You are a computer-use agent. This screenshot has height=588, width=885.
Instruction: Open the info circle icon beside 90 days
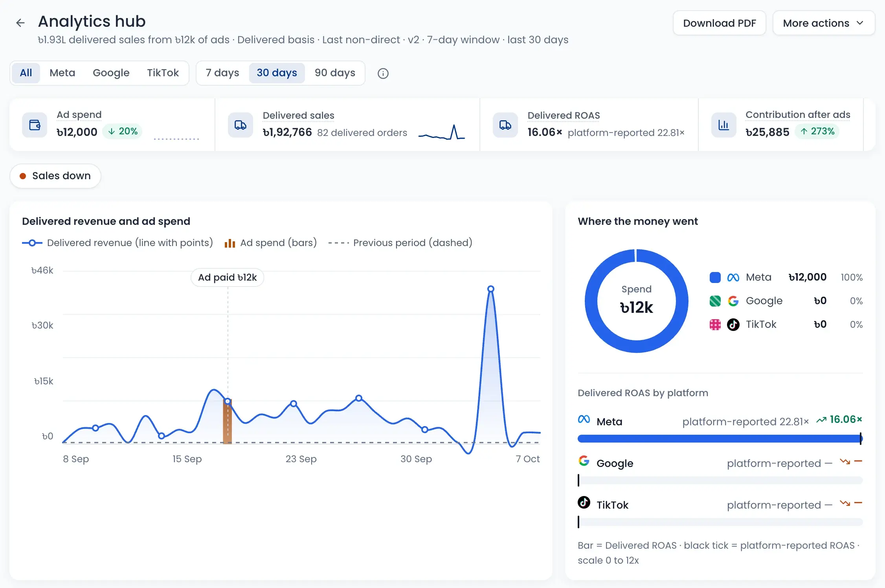tap(383, 73)
